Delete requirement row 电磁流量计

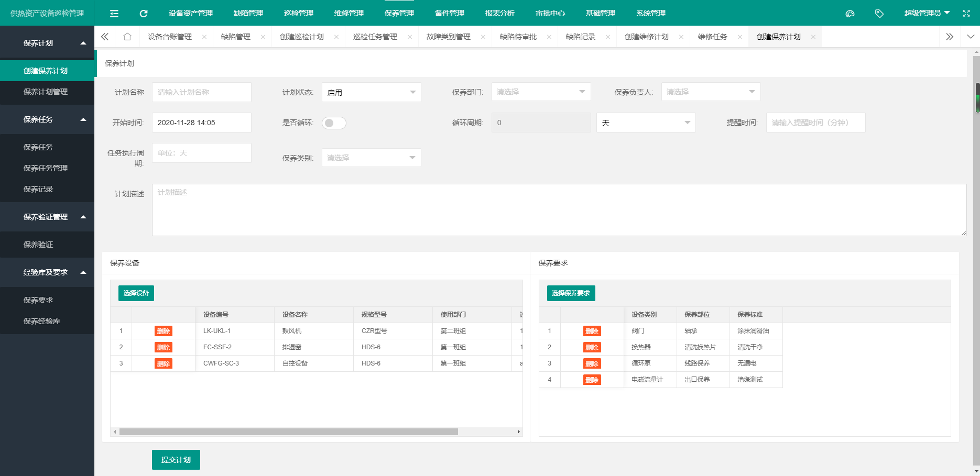click(x=592, y=380)
